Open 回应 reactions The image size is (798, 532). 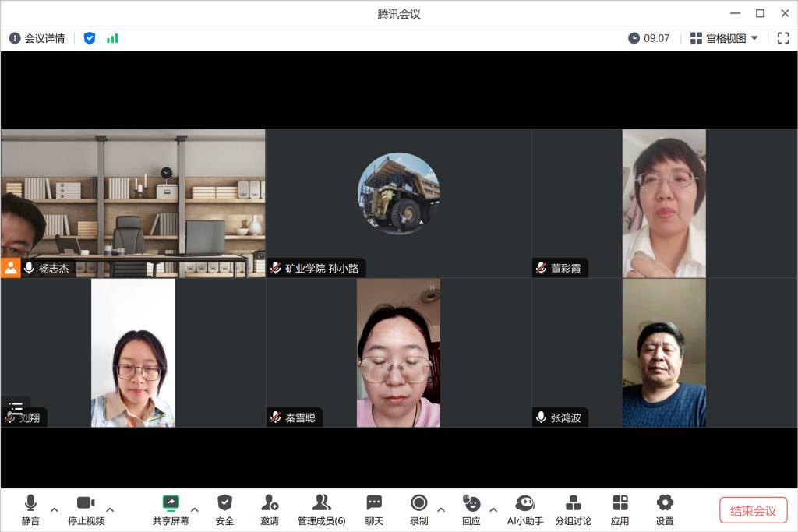coord(471,510)
